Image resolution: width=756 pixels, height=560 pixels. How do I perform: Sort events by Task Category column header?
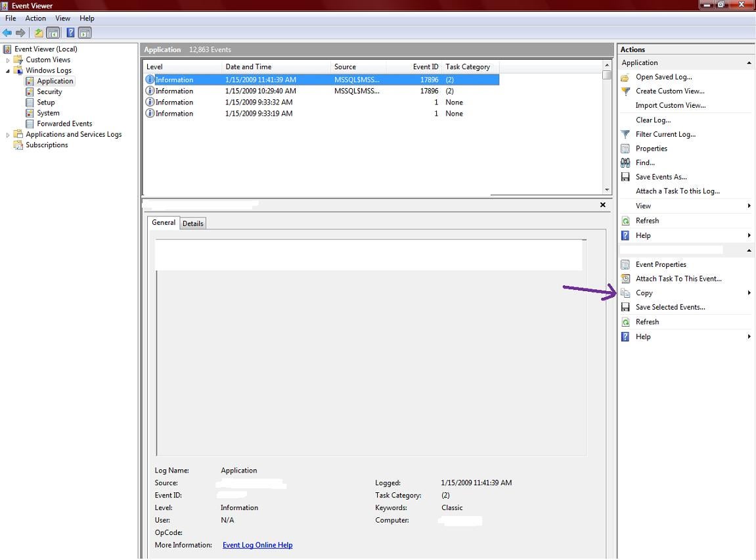[470, 66]
